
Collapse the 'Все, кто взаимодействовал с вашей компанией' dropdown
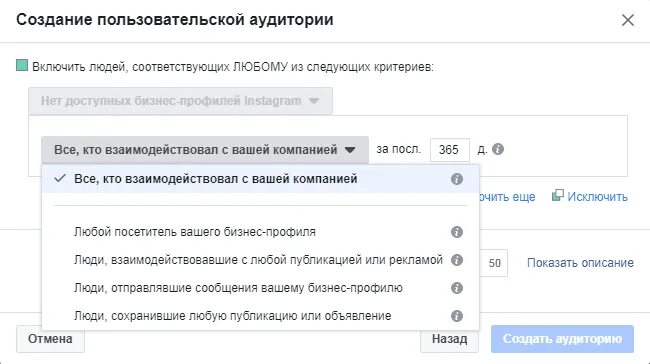pyautogui.click(x=205, y=150)
